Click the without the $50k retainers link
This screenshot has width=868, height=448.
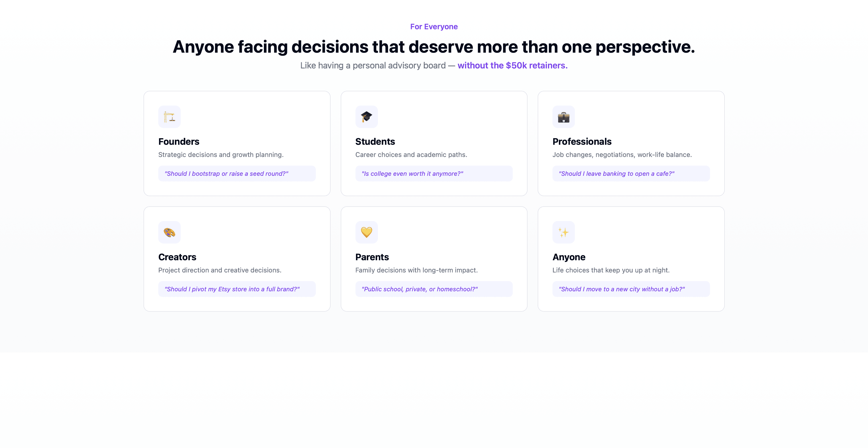coord(512,65)
